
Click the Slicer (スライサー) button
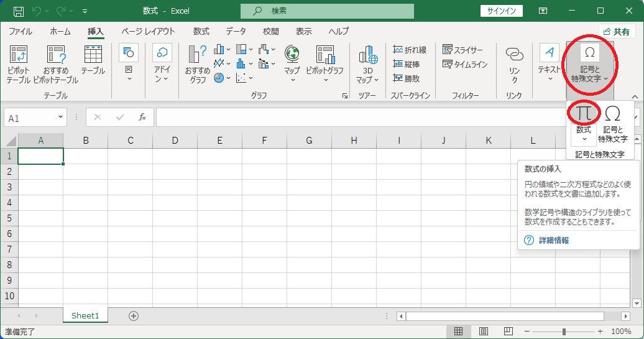click(x=462, y=50)
